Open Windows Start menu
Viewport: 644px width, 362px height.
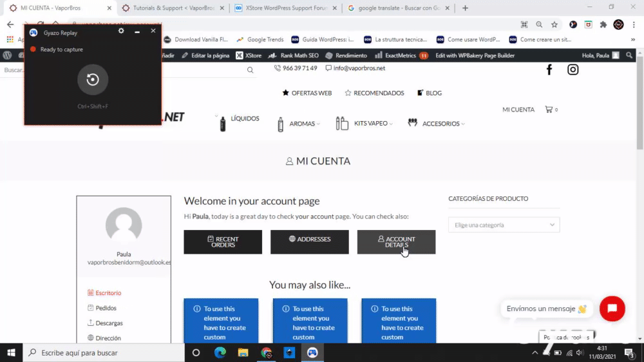pyautogui.click(x=11, y=352)
